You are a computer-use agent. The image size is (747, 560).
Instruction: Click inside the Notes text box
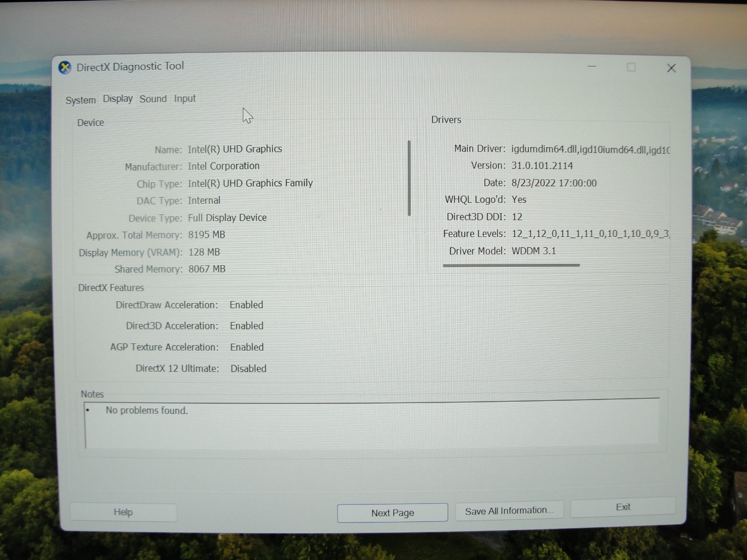[x=372, y=424]
